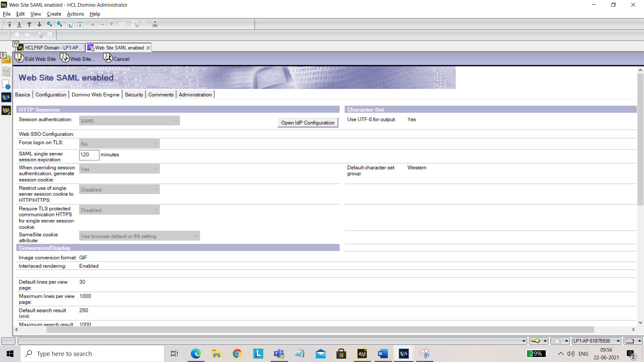Image resolution: width=644 pixels, height=362 pixels.
Task: Click the expand all toolbar icon
Action: coord(112,24)
